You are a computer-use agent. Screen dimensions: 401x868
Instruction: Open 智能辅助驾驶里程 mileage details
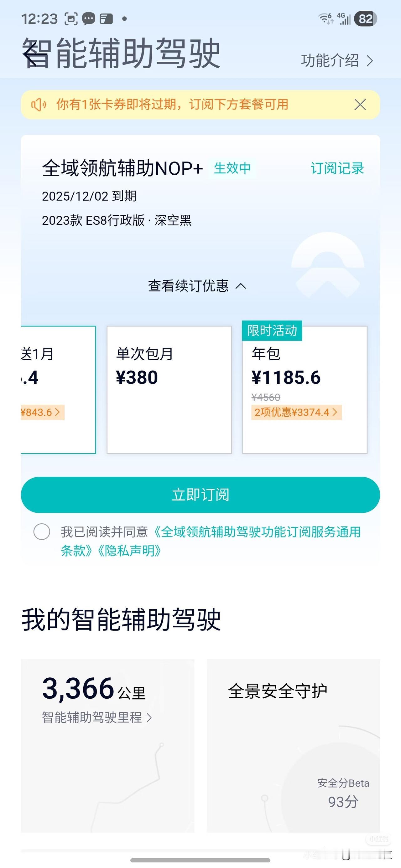pyautogui.click(x=97, y=717)
